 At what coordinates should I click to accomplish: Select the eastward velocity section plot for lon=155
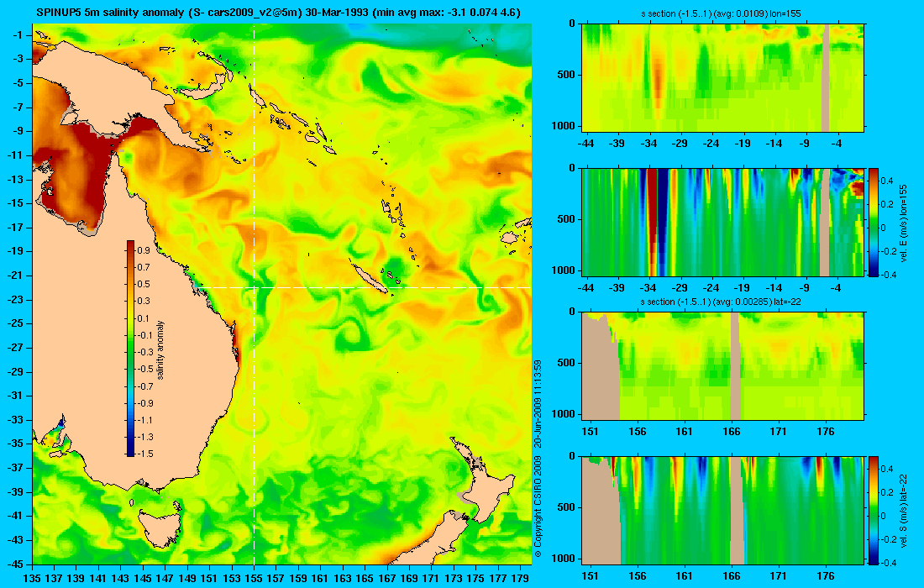(x=723, y=222)
